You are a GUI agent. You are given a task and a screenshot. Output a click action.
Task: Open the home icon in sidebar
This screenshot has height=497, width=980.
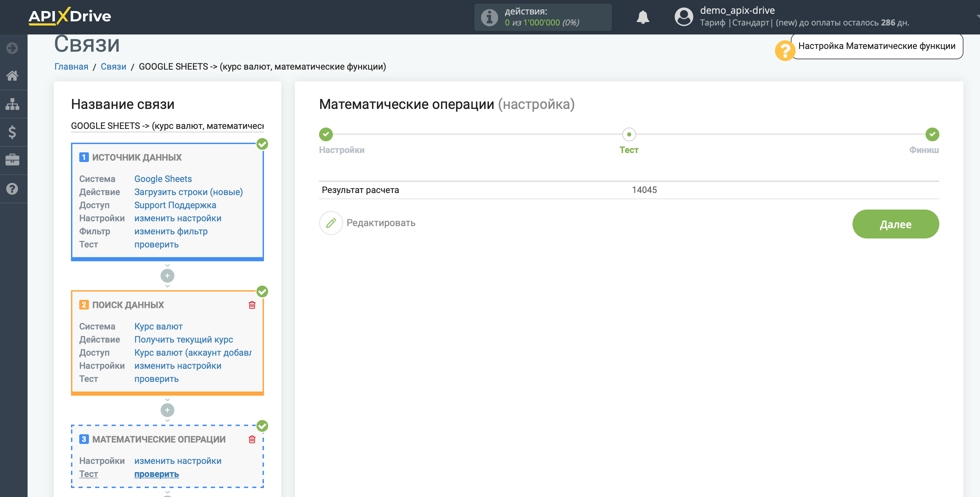pos(12,76)
